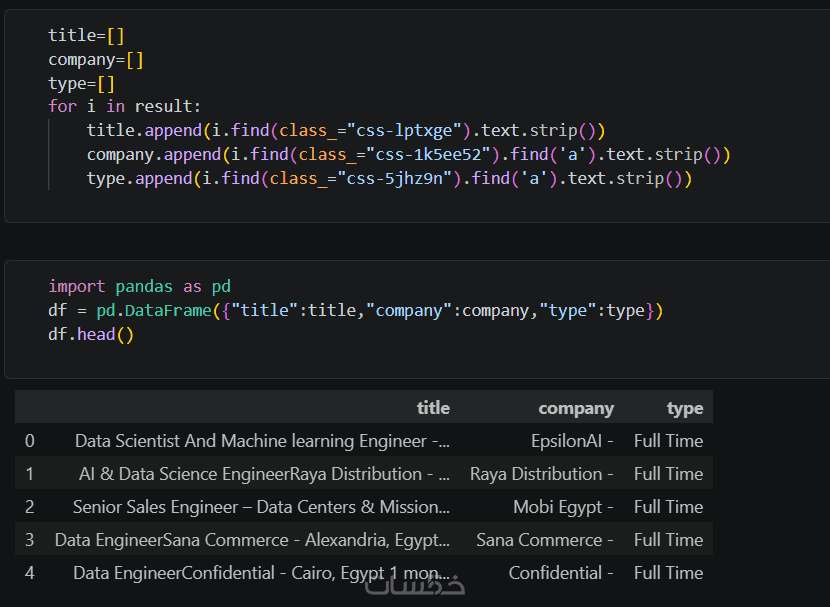Click the "df.head()" code line
The height and width of the screenshot is (607, 830).
(x=91, y=335)
